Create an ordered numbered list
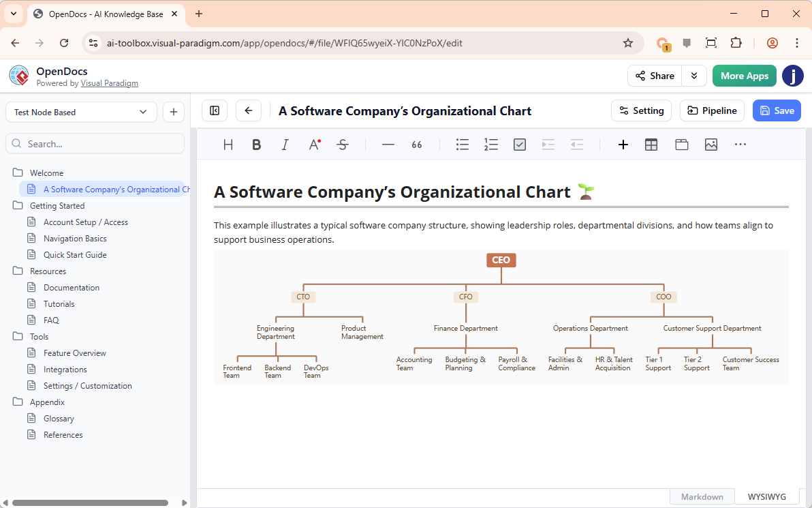Image resolution: width=812 pixels, height=508 pixels. pos(491,145)
